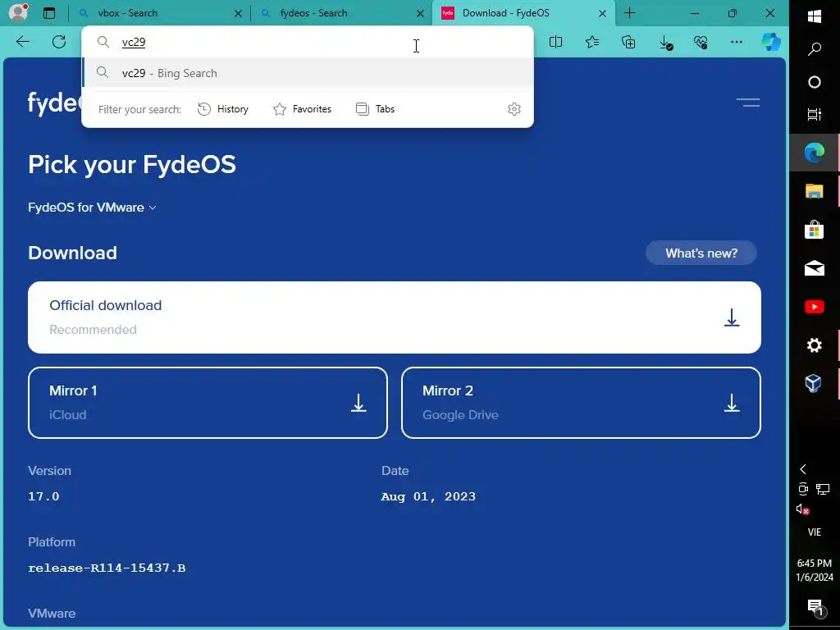Click the VIE input language indicator
Viewport: 840px width, 630px height.
tap(815, 532)
